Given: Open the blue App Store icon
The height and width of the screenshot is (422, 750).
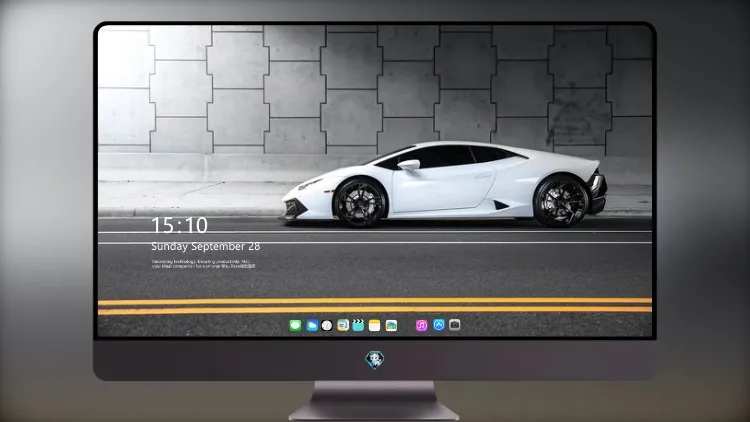Looking at the screenshot, I should 439,325.
